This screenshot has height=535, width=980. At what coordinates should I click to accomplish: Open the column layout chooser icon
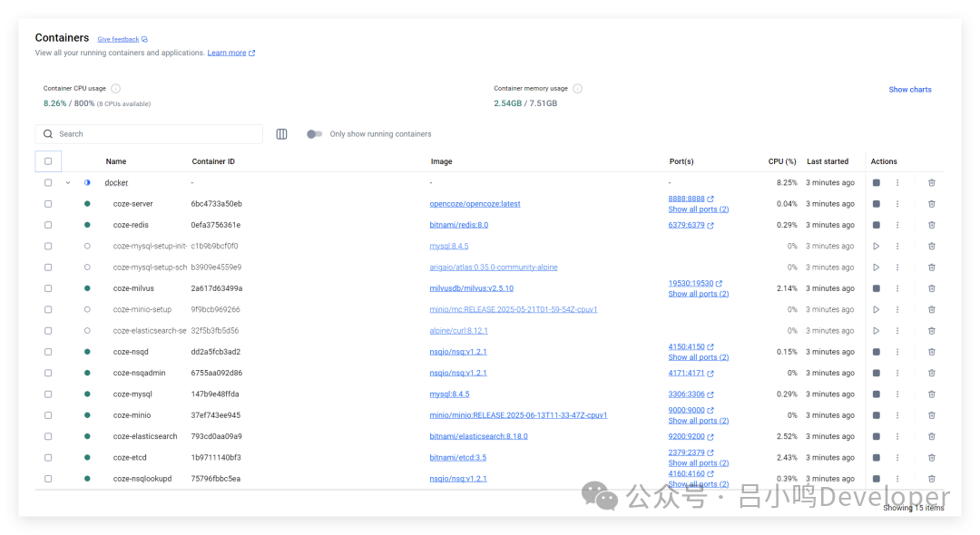click(x=282, y=134)
